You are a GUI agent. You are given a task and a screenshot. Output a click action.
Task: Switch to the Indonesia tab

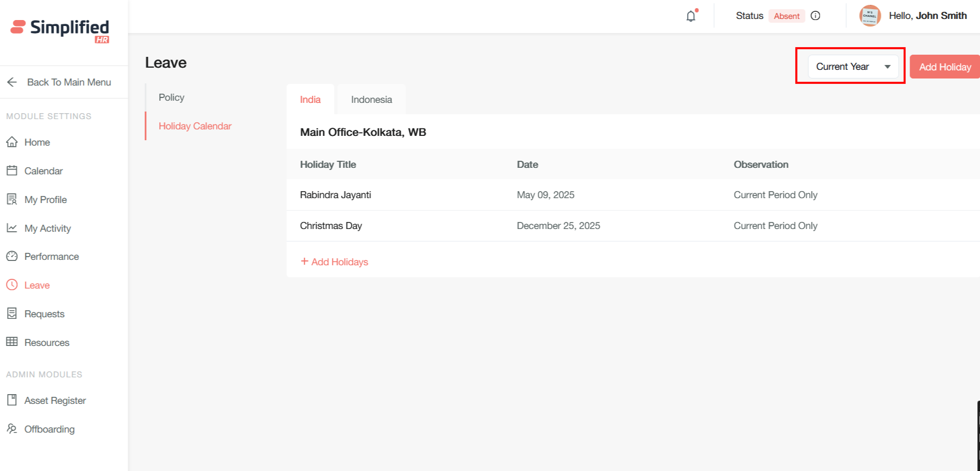(371, 100)
